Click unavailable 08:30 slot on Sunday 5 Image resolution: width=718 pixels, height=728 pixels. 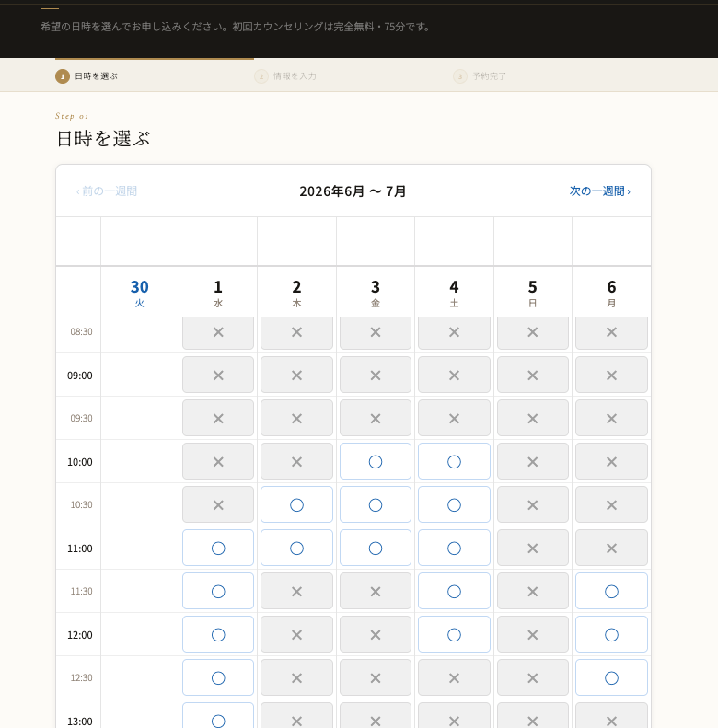(x=533, y=332)
